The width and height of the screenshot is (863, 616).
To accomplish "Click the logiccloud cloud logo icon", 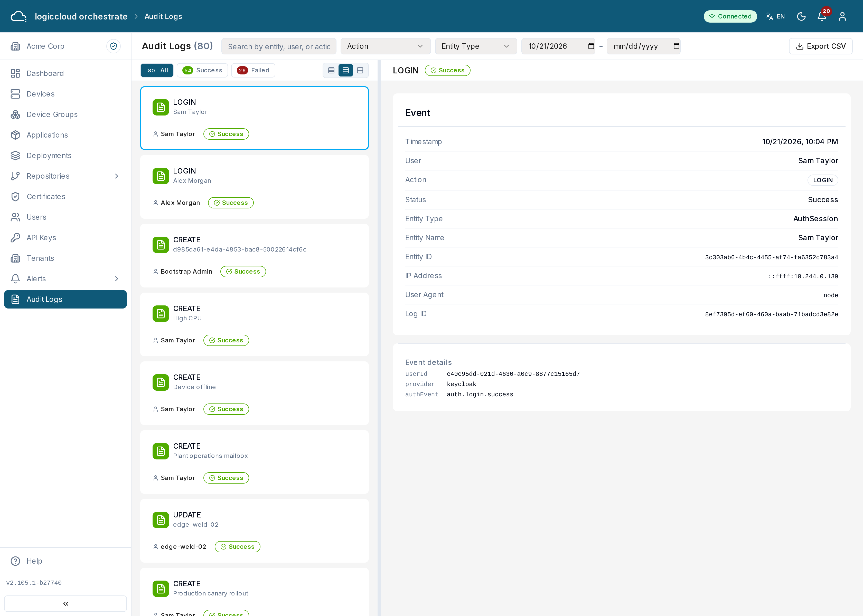I will tap(18, 16).
